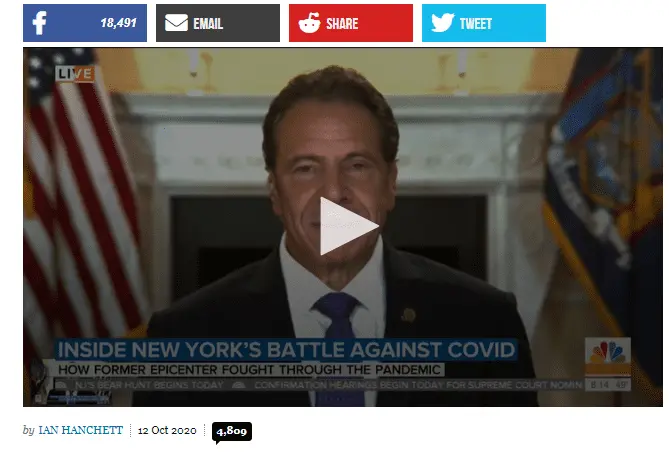Click the 12 Oct 2020 publish date
The height and width of the screenshot is (455, 669).
pos(167,430)
